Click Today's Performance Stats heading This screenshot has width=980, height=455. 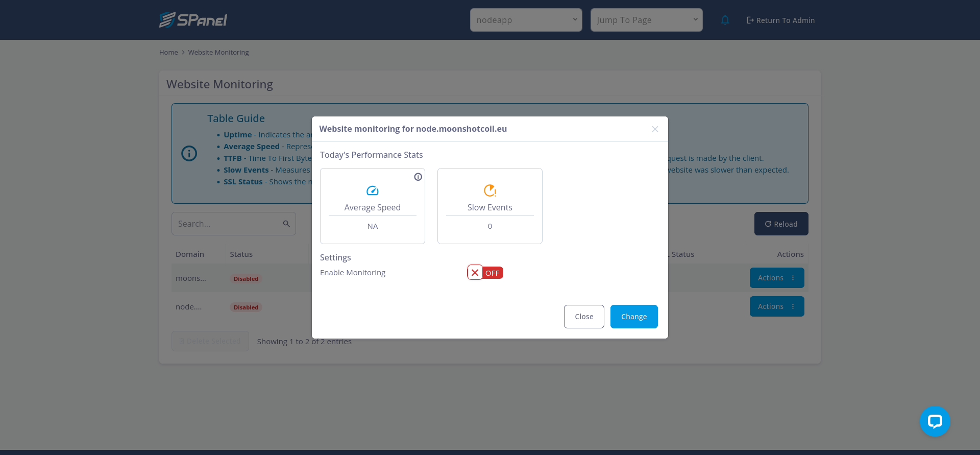click(372, 155)
